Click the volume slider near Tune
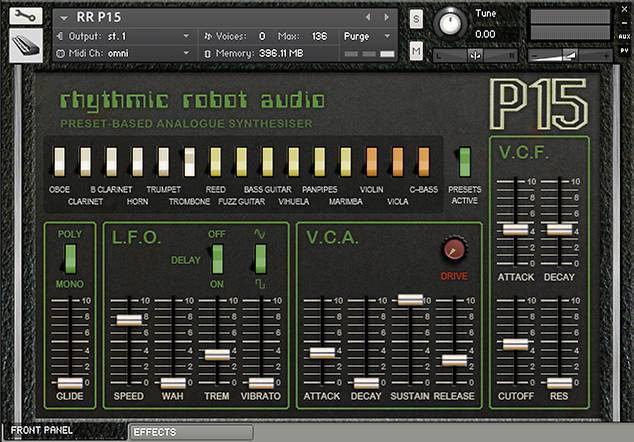Screen dimensions: 634x442 pos(570,55)
